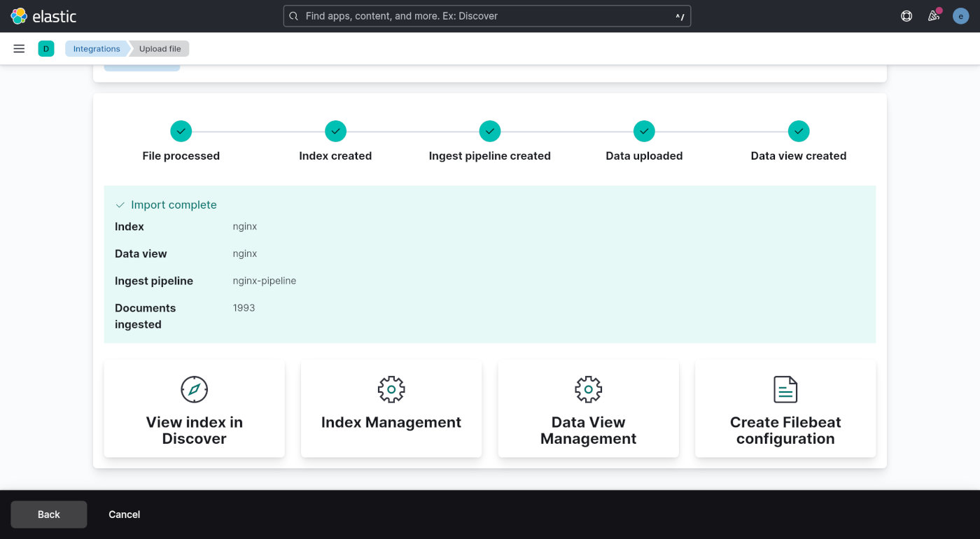Click the keyboard shortcut hint in the search bar
The image size is (980, 539).
[678, 15]
